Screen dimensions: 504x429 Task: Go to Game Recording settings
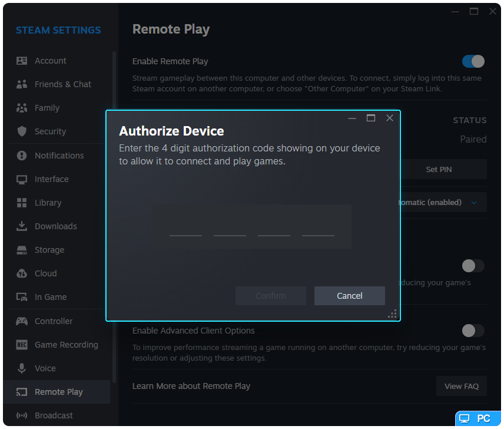(x=57, y=345)
